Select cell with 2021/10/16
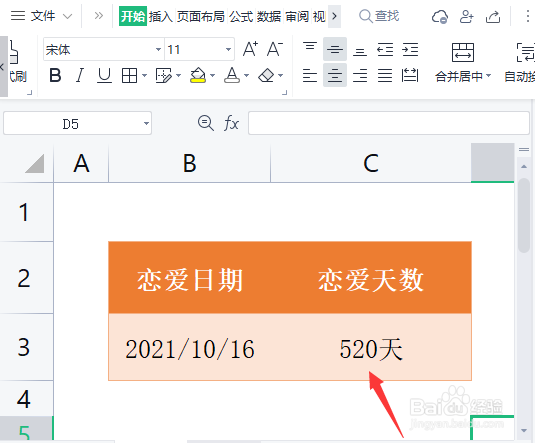The image size is (535, 443). (189, 347)
